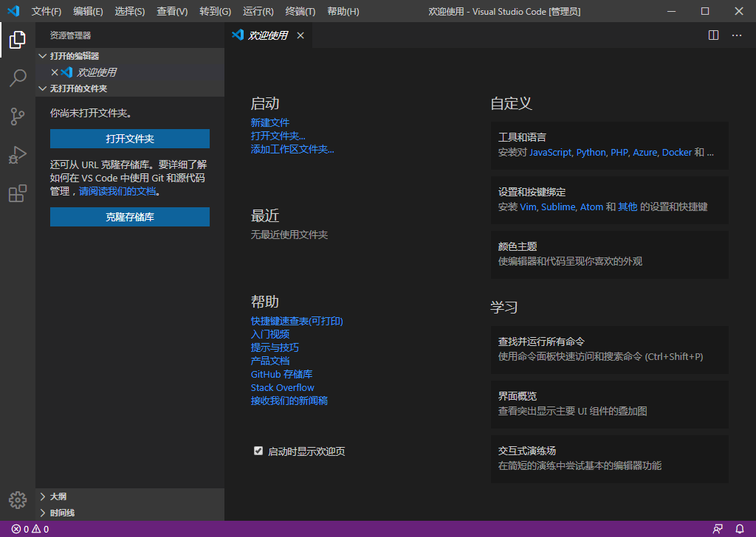The width and height of the screenshot is (756, 537).
Task: Open the 编辑(E) menu
Action: click(88, 11)
